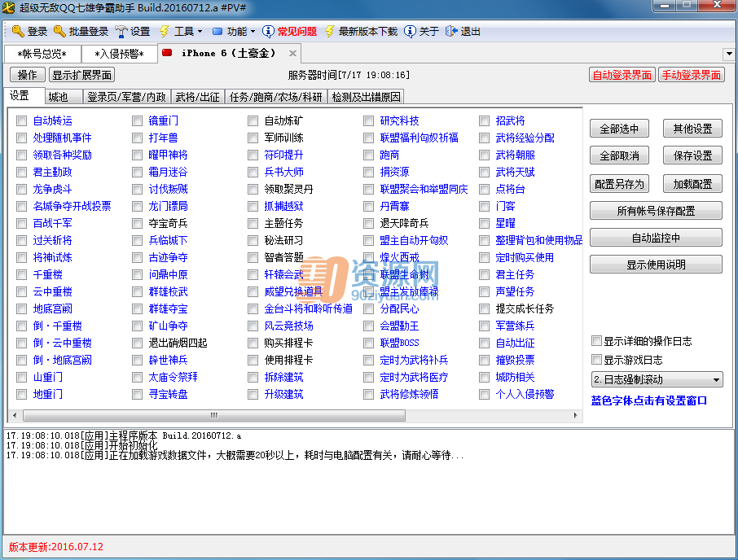Open settings link 整理背包和使用物品

tap(539, 241)
